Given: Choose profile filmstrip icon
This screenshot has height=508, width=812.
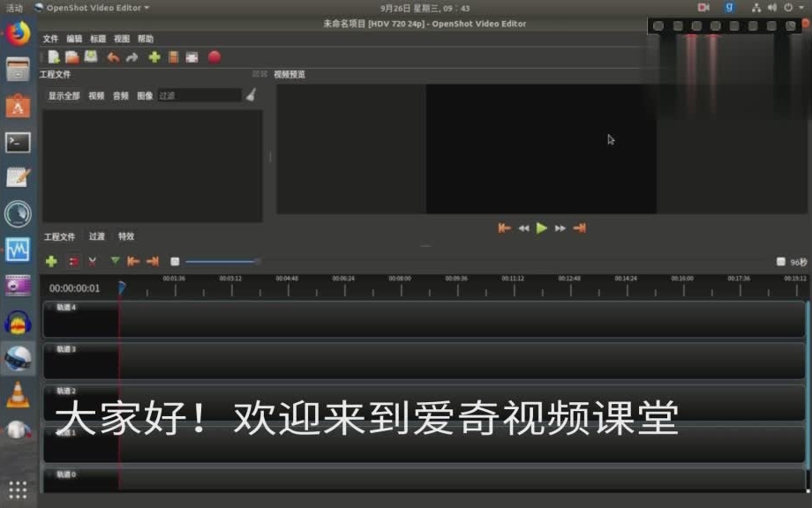Looking at the screenshot, I should coord(174,57).
